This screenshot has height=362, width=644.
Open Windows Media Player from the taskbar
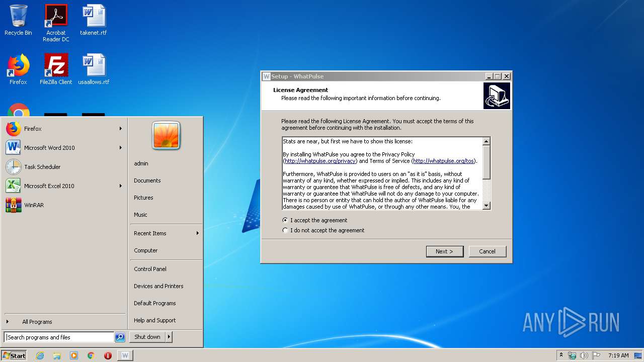74,355
